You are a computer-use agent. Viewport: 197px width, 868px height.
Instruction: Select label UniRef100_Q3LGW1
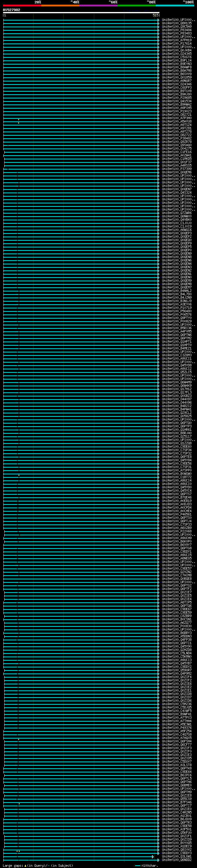177,856
